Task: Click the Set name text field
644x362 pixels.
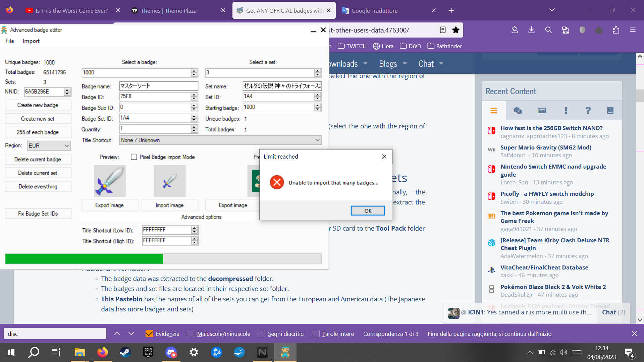Action: pos(282,86)
